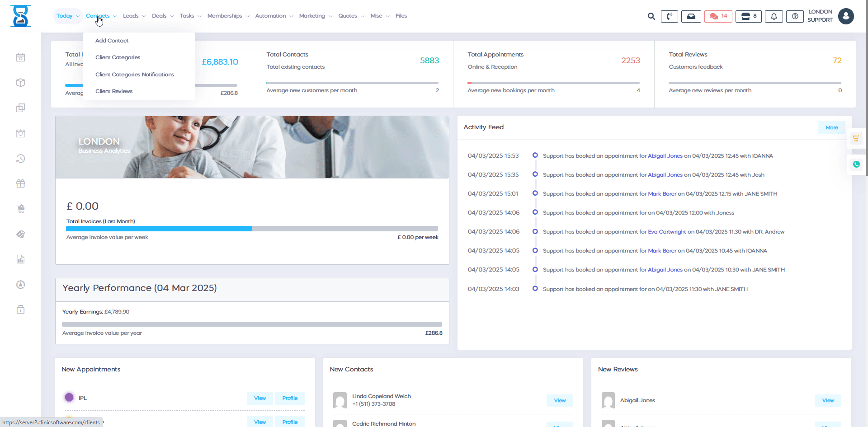The height and width of the screenshot is (427, 868).
Task: Click the Total Invoices blue progress bar
Action: [x=158, y=229]
